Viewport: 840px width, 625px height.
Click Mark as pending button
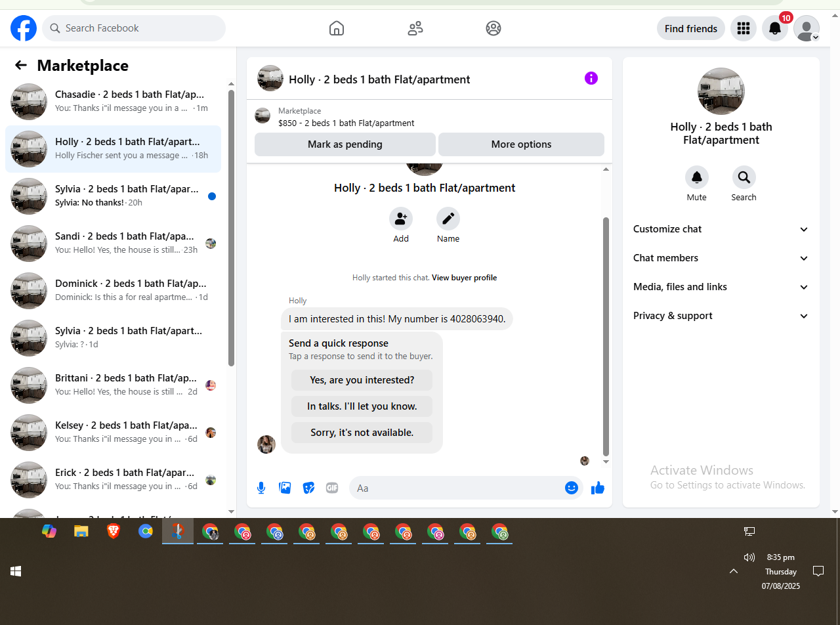coord(345,144)
